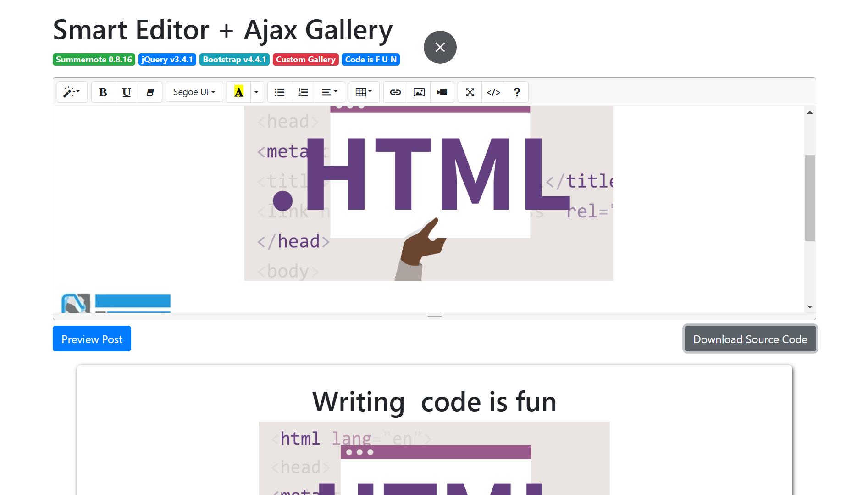Toggle fullscreen editing mode
This screenshot has width=868, height=495.
tap(470, 92)
